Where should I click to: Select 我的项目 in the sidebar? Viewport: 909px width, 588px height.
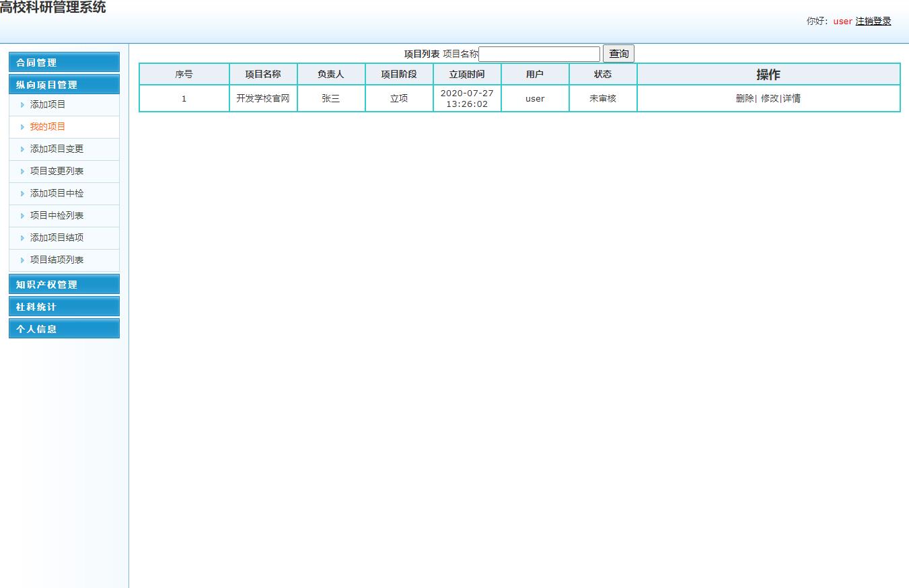pyautogui.click(x=48, y=126)
